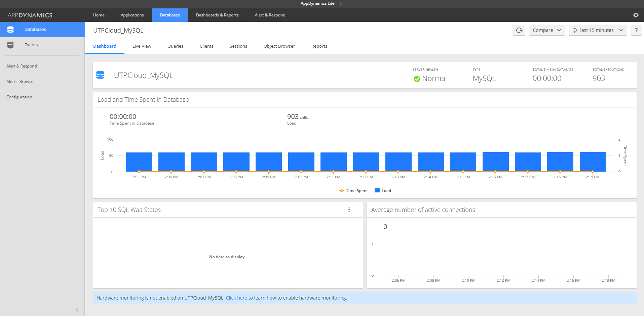Click the 'No data to display' message
644x316 pixels.
tap(227, 257)
